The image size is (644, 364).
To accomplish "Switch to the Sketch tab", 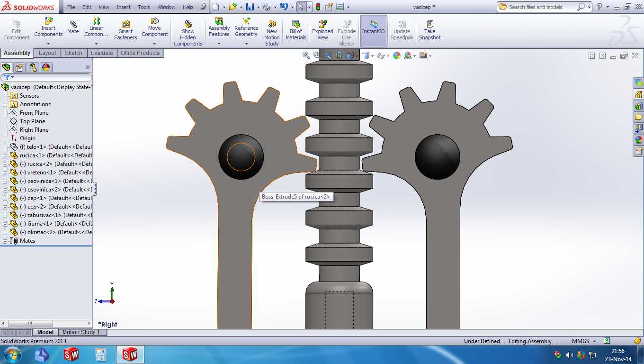I will point(73,53).
